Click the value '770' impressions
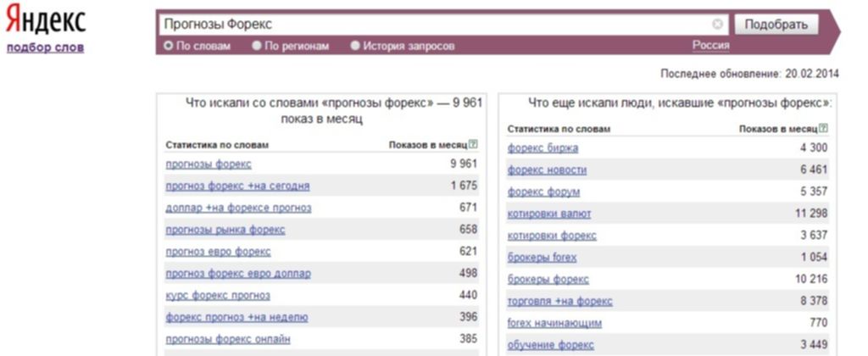 point(819,323)
